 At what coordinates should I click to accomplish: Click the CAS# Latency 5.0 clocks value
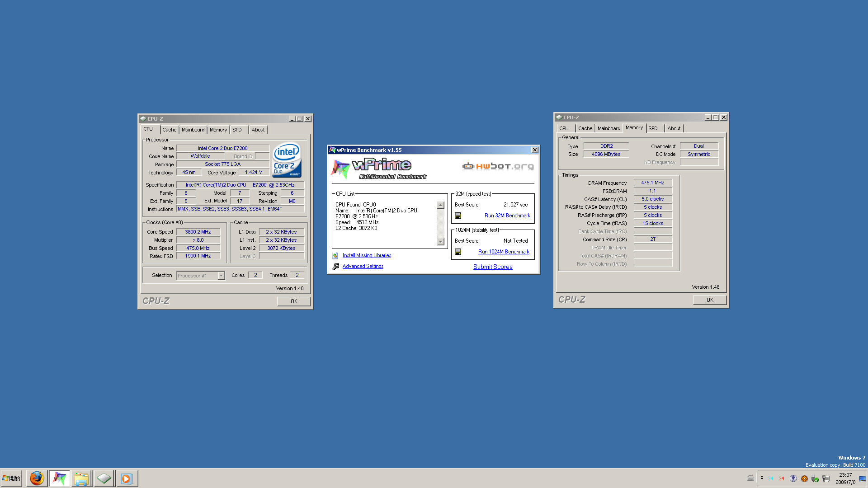click(x=653, y=199)
